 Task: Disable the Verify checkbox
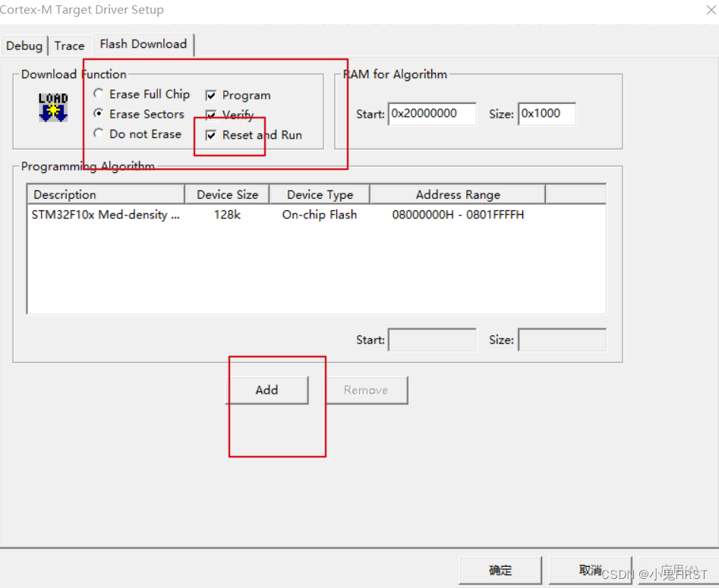tap(210, 115)
